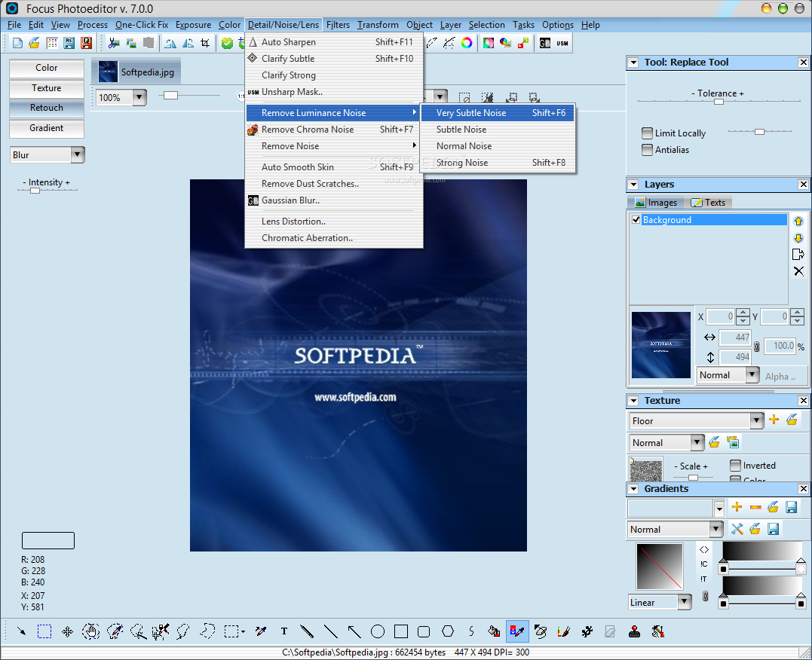Click the Alpha button
Screen dimensions: 812x660
(x=781, y=376)
